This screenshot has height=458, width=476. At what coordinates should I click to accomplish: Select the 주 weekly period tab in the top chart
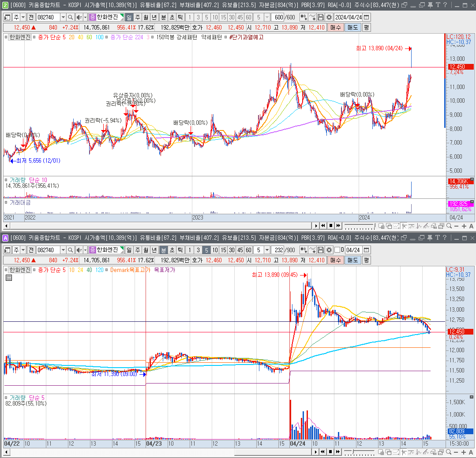[x=138, y=17]
